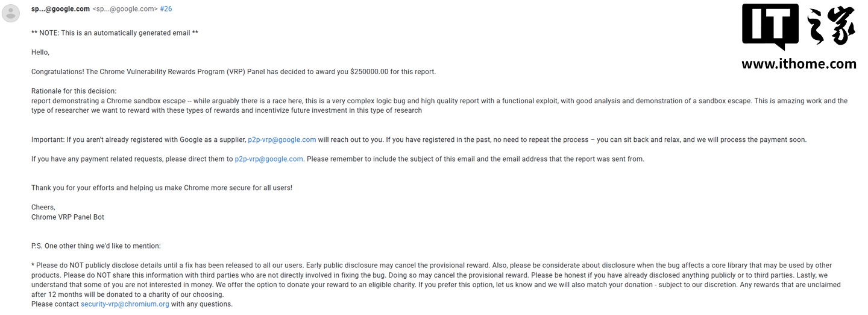This screenshot has width=868, height=315.
Task: Click the "P.S. One other thing" line
Action: point(96,246)
